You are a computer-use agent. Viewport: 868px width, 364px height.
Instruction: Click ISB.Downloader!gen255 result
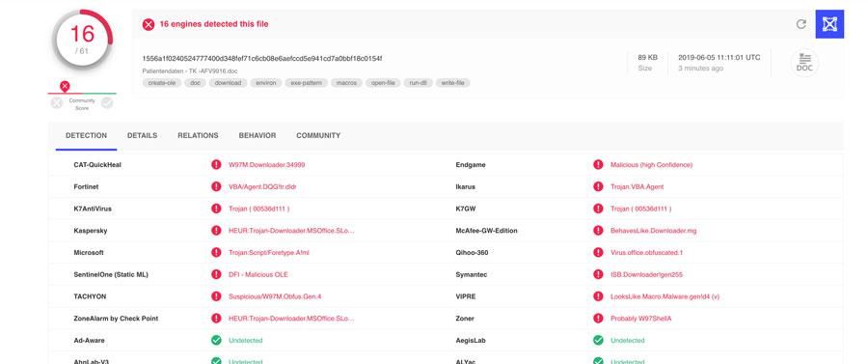[x=646, y=274]
